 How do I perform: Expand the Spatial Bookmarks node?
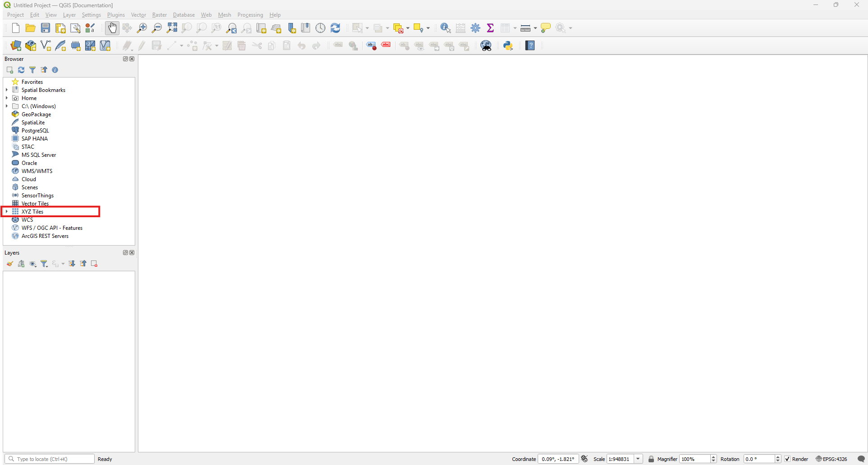(7, 90)
